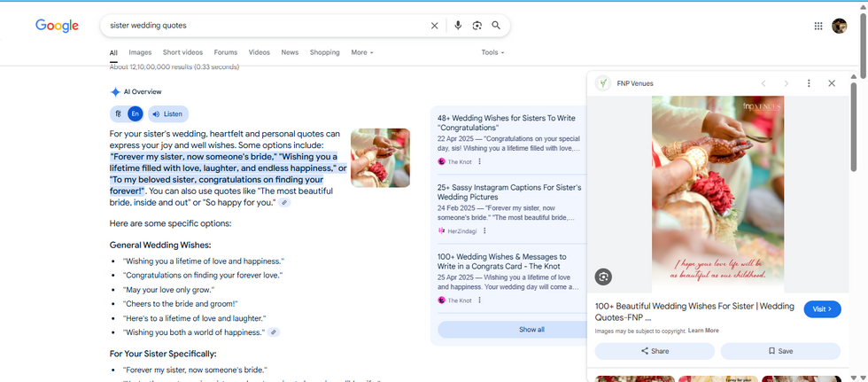The image size is (868, 382).
Task: Open the Google account profile picture
Action: [x=840, y=26]
